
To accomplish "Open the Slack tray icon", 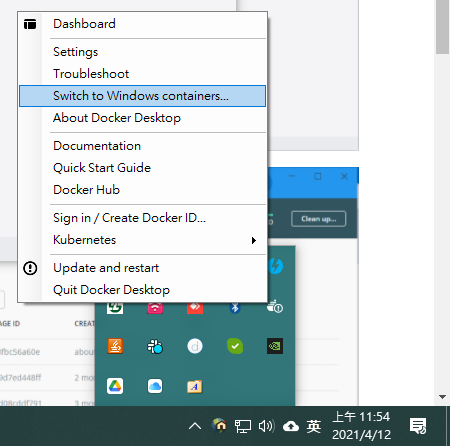I will click(155, 346).
